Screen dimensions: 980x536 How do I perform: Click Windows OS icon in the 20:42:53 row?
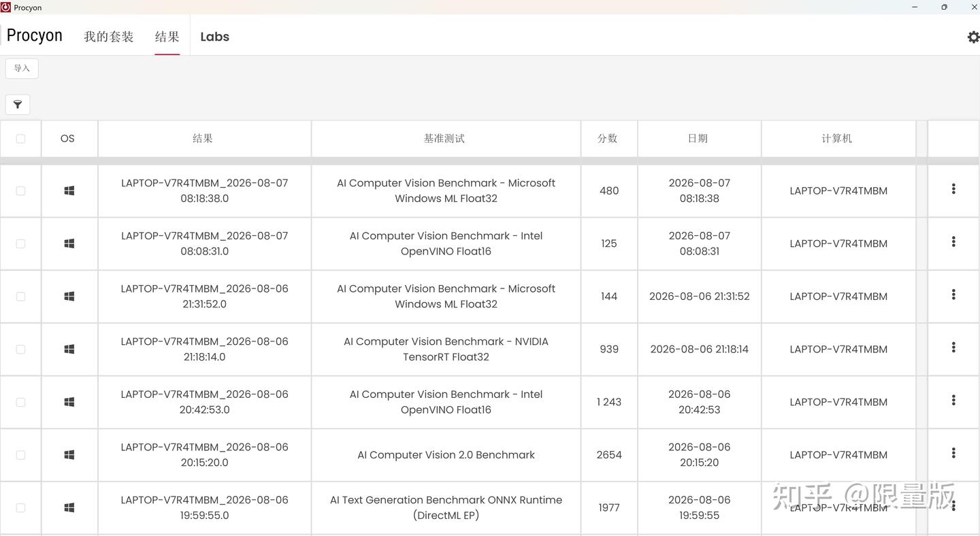pyautogui.click(x=69, y=402)
